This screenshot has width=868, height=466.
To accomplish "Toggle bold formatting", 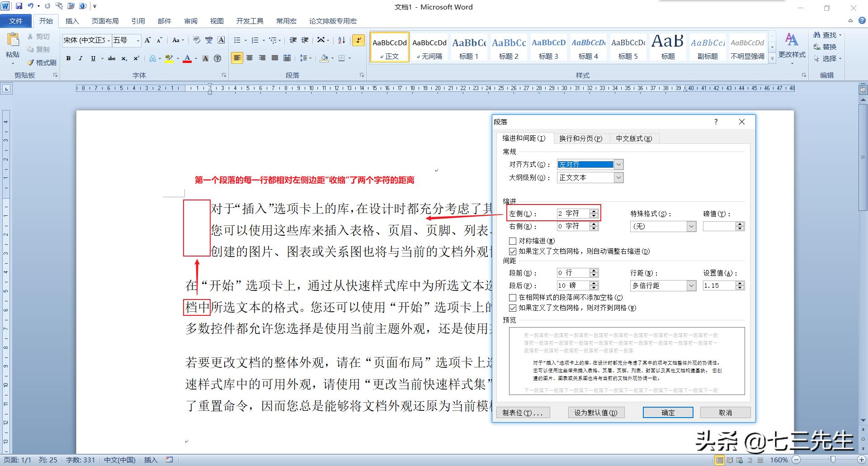I will click(68, 58).
